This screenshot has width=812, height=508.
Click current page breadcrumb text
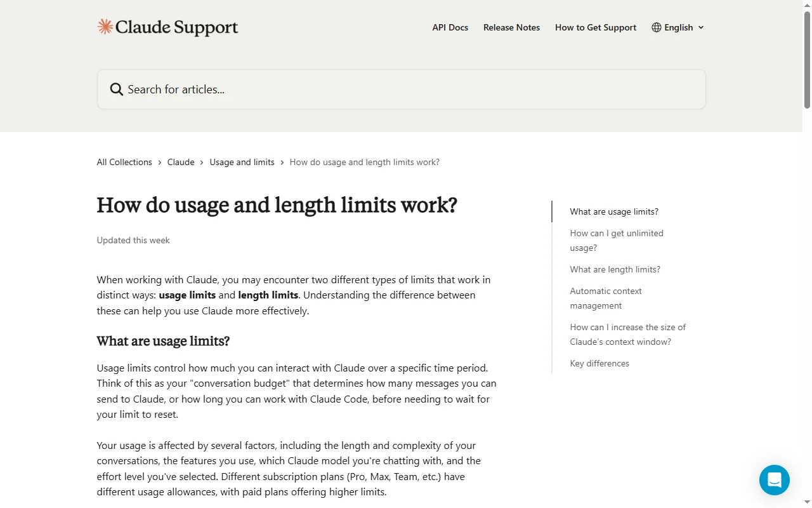pos(365,162)
